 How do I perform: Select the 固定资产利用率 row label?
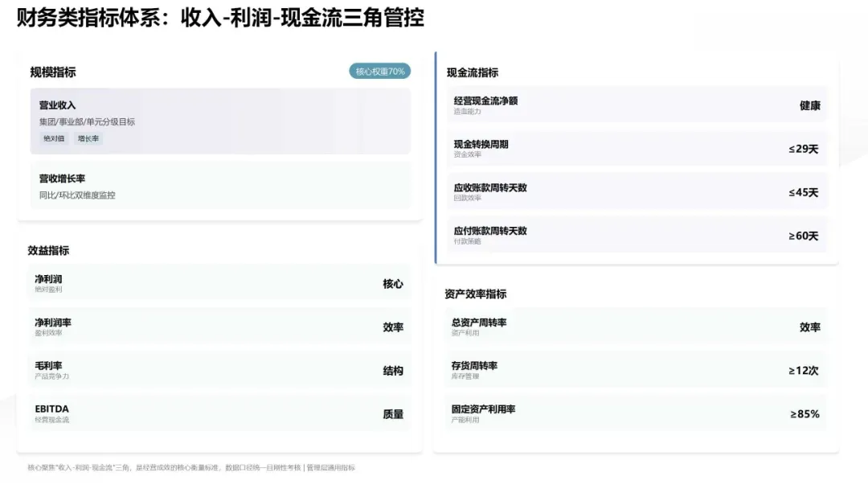483,409
